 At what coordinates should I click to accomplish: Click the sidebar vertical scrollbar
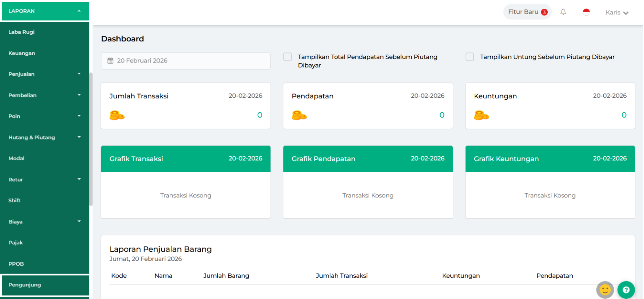(x=91, y=139)
